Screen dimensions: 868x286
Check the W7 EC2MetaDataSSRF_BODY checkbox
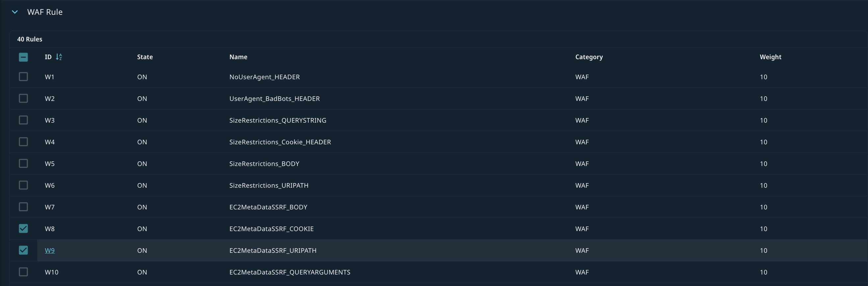pyautogui.click(x=23, y=207)
